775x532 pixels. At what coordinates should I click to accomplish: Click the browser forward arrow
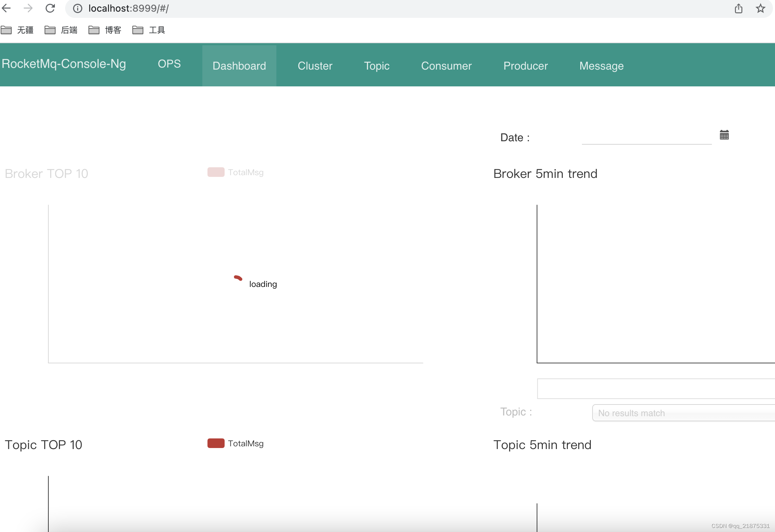pos(28,8)
